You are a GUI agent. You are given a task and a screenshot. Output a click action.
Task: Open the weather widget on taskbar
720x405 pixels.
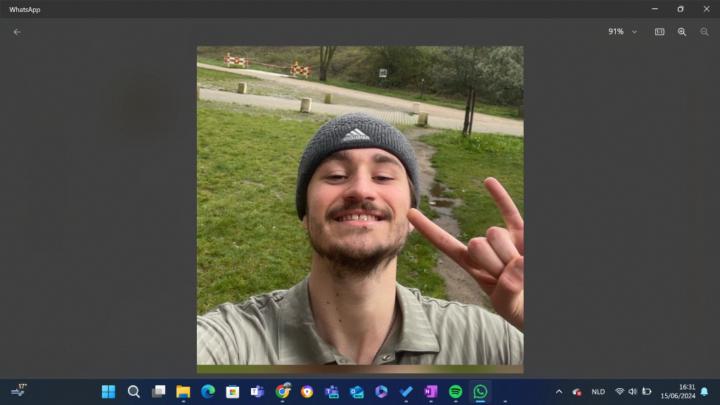click(19, 391)
